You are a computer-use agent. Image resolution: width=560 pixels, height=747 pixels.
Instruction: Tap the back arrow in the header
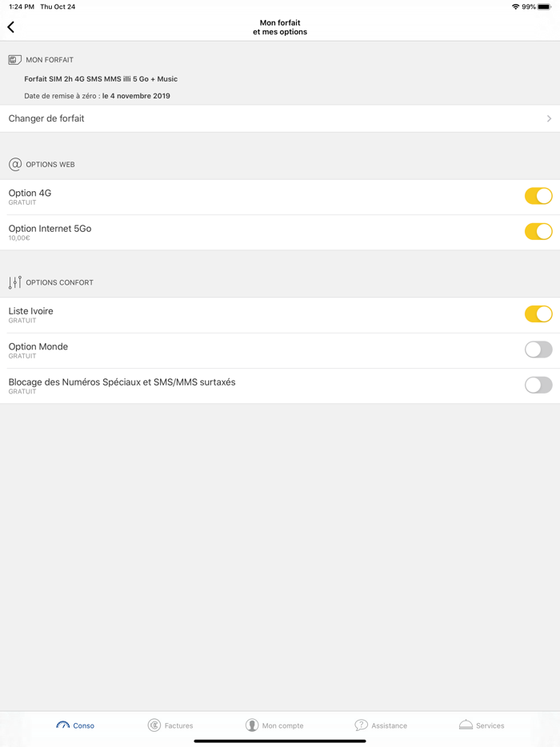pyautogui.click(x=10, y=26)
